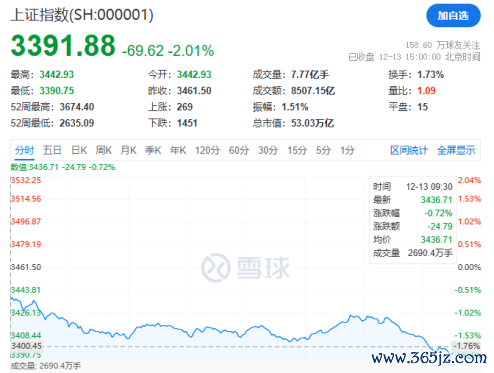The image size is (494, 373).
Task: Open the 1分 interval tab
Action: 347,150
